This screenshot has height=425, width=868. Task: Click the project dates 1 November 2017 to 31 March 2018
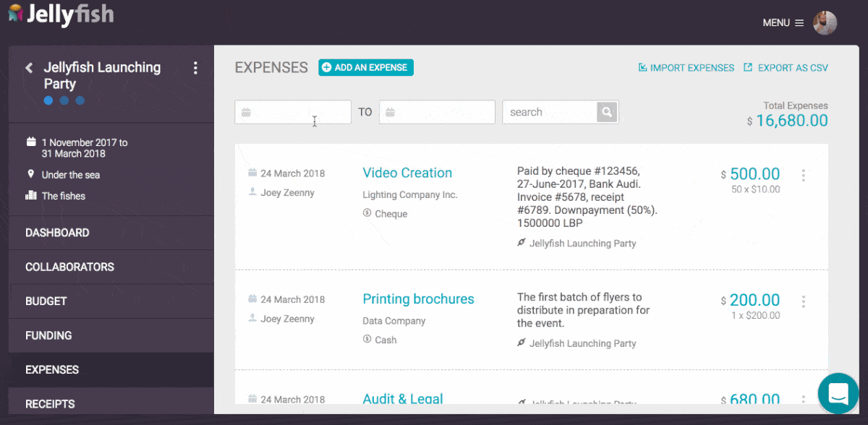click(85, 148)
